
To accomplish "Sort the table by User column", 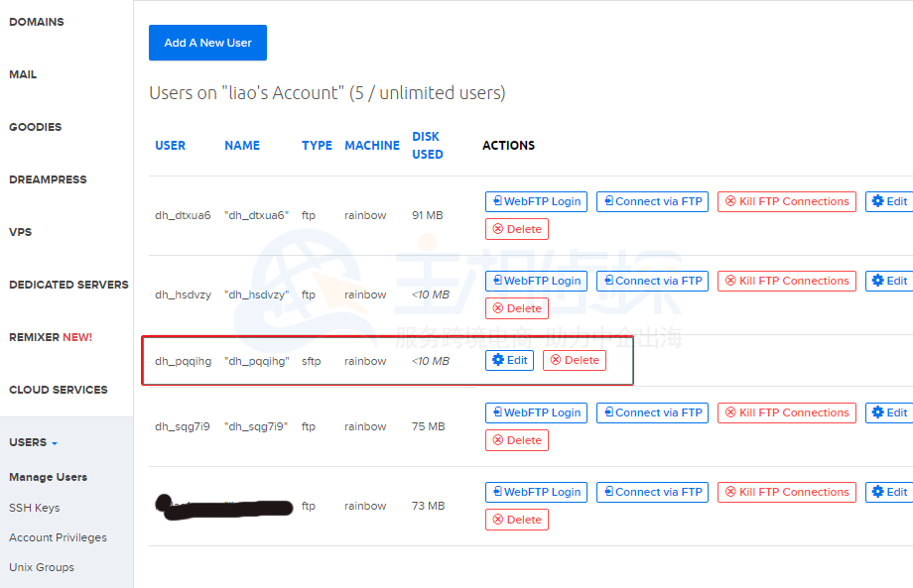I will [x=170, y=145].
